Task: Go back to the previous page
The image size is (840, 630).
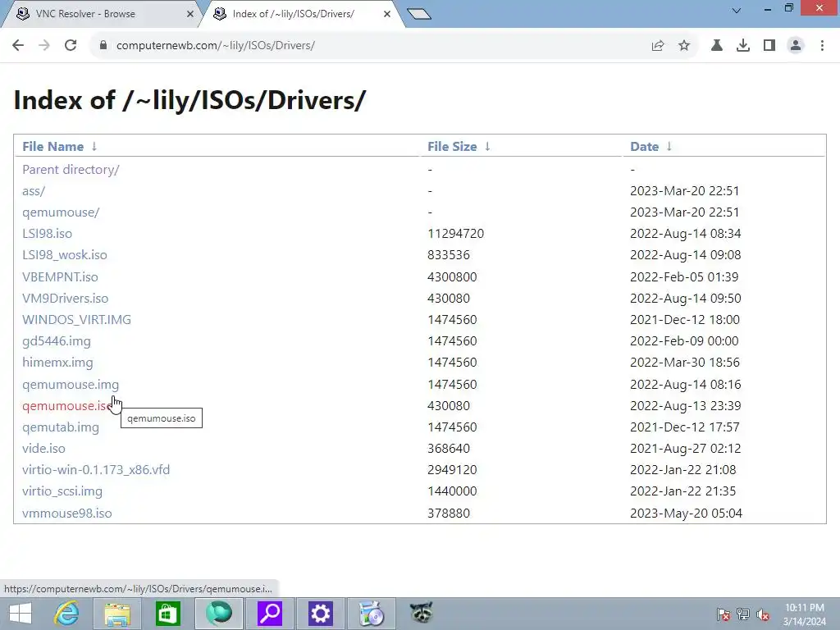Action: coord(18,46)
